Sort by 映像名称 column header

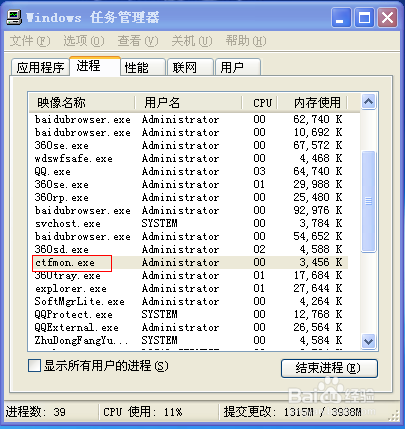coord(82,102)
